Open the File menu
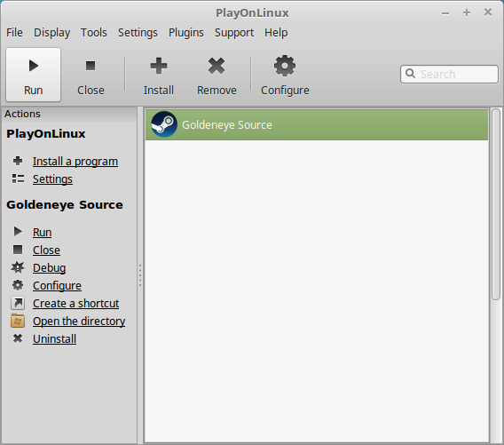Viewport: 504px width, 445px height. pyautogui.click(x=14, y=33)
